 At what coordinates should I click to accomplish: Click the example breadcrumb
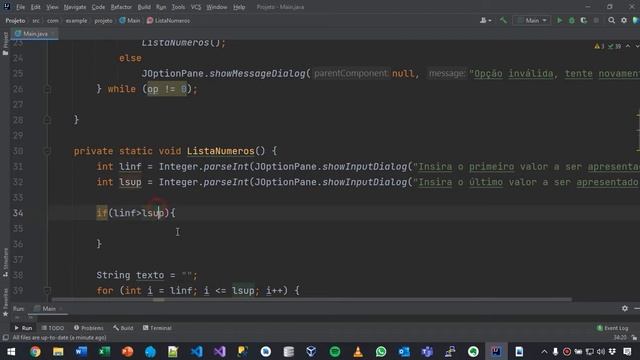pos(76,20)
